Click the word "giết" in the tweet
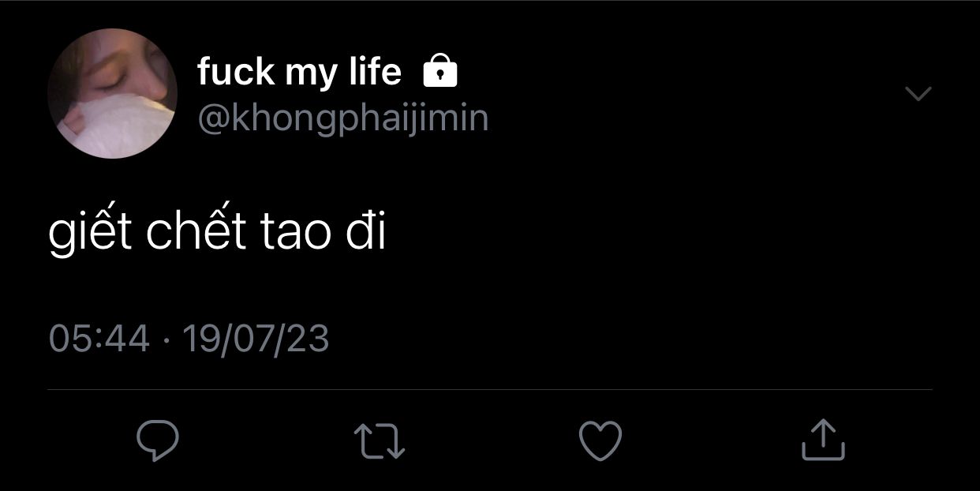Viewport: 980px width, 491px height. tap(90, 231)
